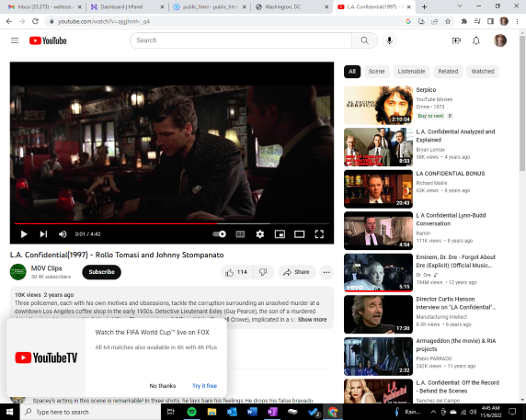The width and height of the screenshot is (526, 420).
Task: Open the Eminem Forgot About Dre thumbnail
Action: (x=378, y=273)
